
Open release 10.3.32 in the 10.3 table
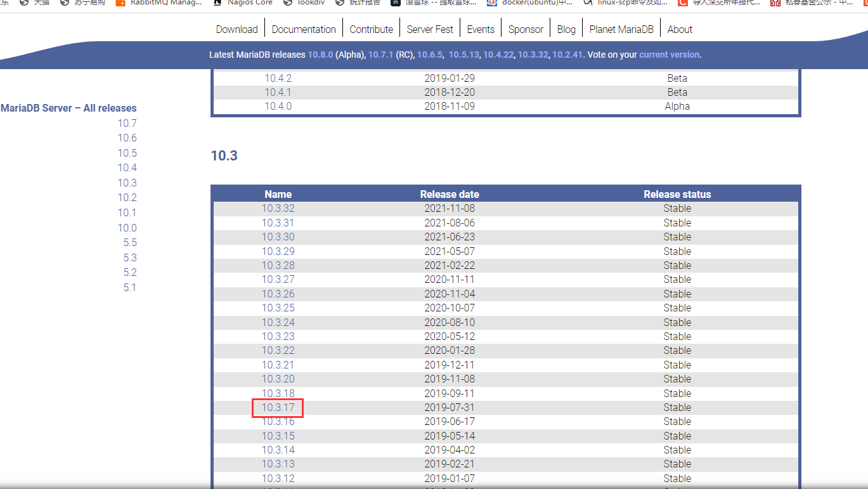(278, 208)
